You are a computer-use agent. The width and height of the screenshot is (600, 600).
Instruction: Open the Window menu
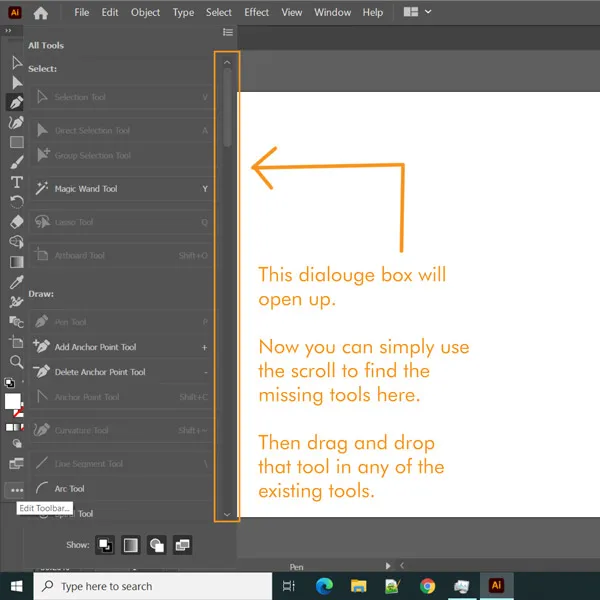coord(332,12)
